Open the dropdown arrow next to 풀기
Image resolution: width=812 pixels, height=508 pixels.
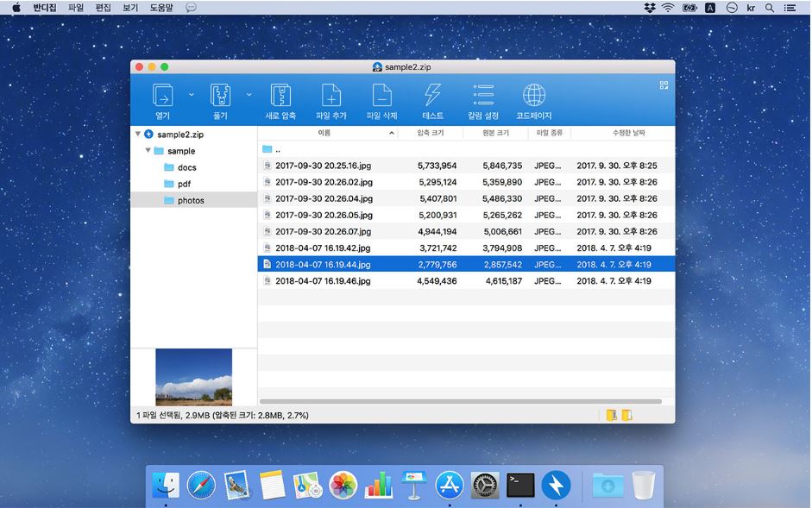[249, 95]
